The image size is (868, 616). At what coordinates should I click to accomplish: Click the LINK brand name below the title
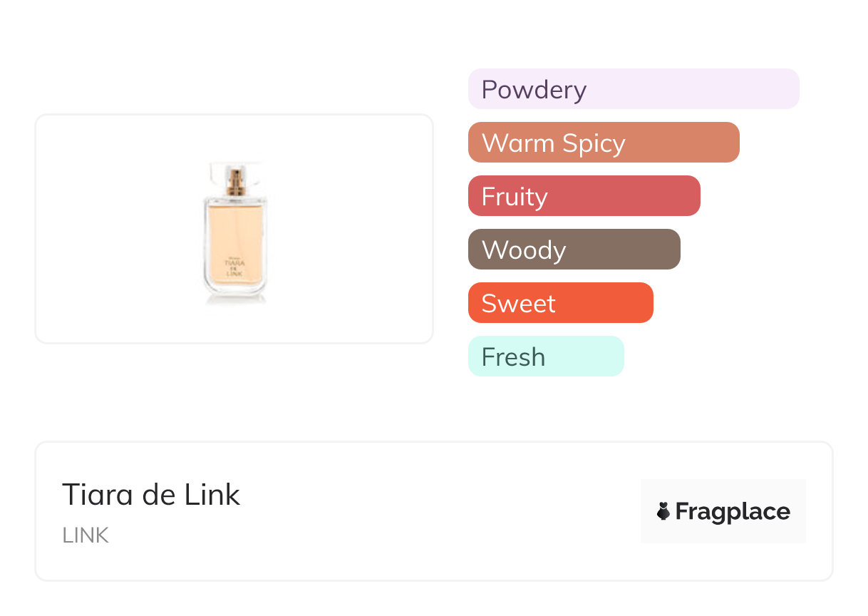click(x=86, y=536)
